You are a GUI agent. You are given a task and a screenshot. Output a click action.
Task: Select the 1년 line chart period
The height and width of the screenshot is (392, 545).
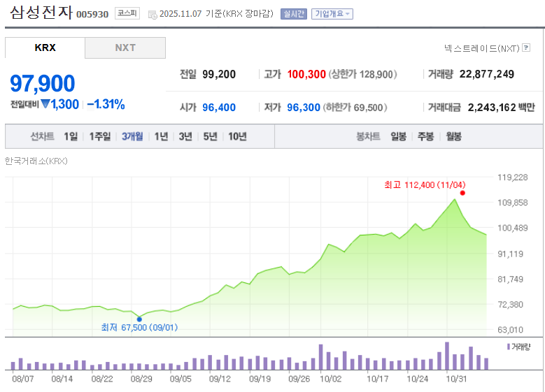coord(161,136)
